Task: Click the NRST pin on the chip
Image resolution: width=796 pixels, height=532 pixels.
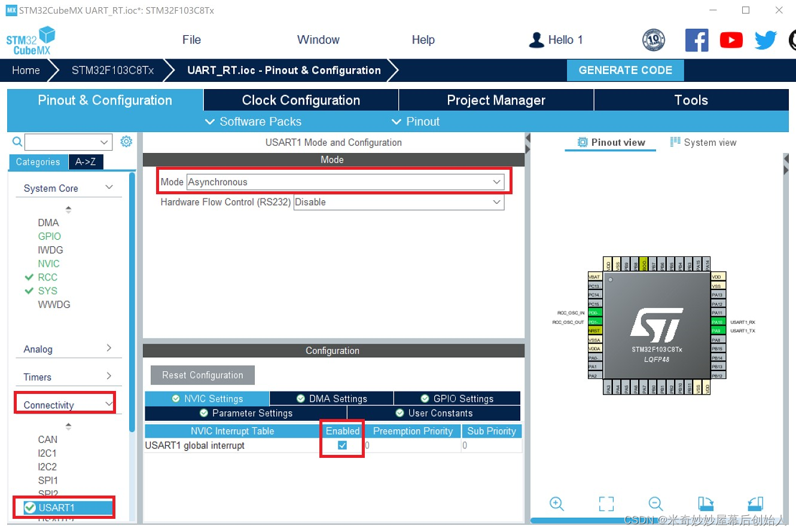Action: pos(594,331)
